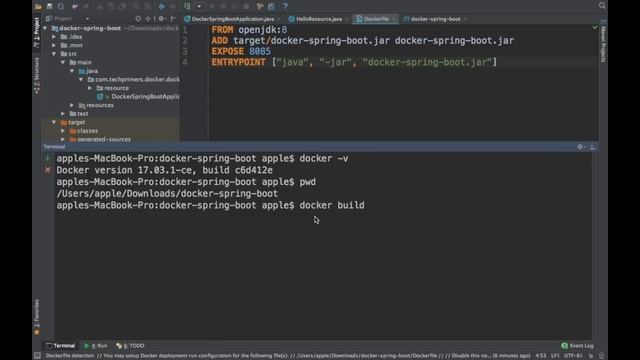Click green plus to add terminal session
The width and height of the screenshot is (640, 360).
[48, 158]
